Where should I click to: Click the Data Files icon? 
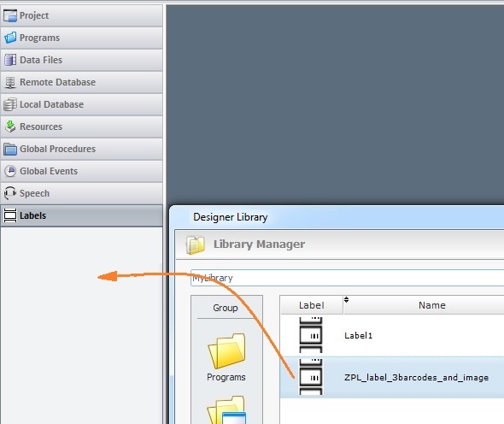pyautogui.click(x=10, y=60)
